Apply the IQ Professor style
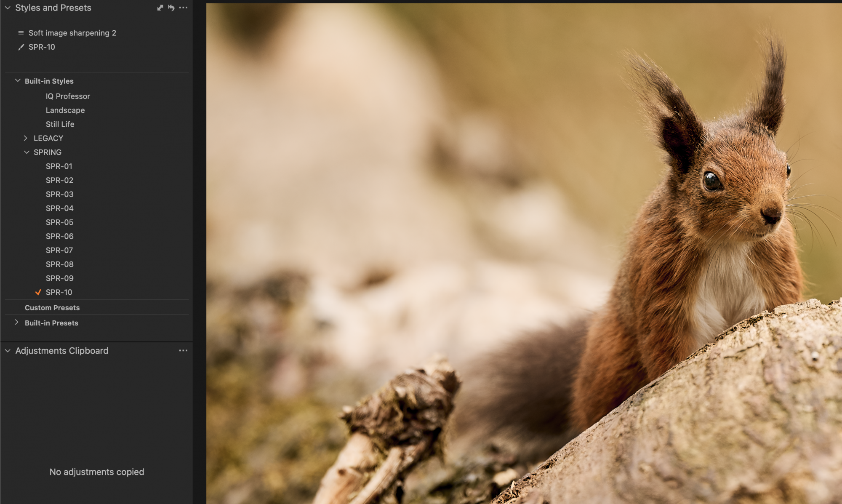This screenshot has width=842, height=504. 68,96
